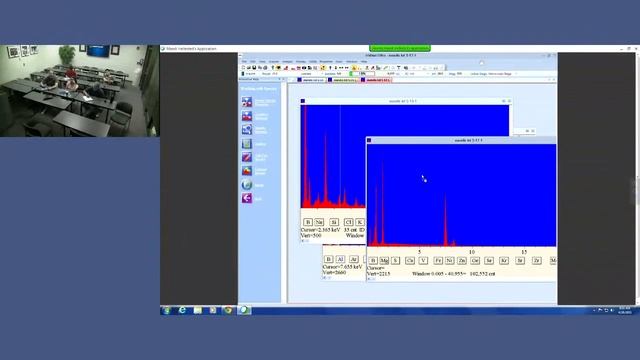Screen dimensions: 640x360
Task: Click the Zr element marker button
Action: click(537, 260)
